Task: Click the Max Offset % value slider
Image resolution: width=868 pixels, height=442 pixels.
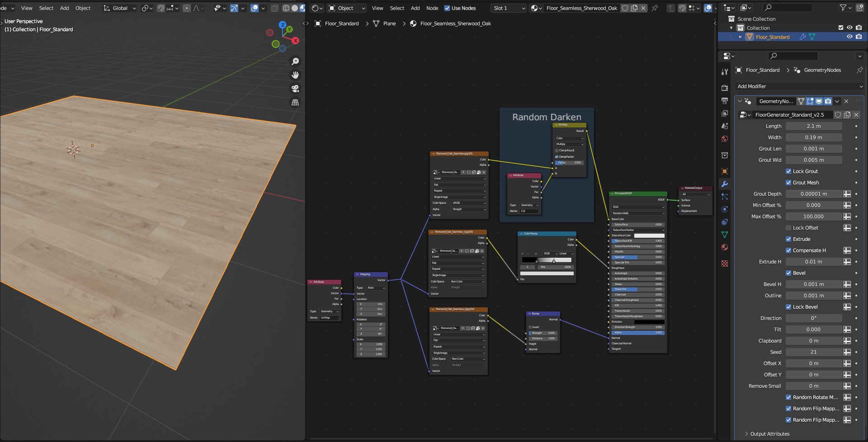Action: pyautogui.click(x=813, y=216)
